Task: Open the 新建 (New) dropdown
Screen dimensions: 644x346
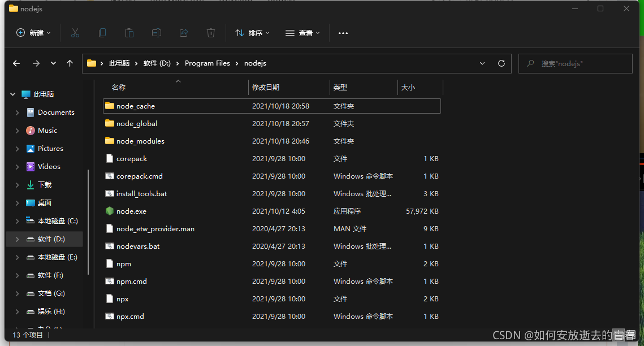Action: pyautogui.click(x=33, y=33)
